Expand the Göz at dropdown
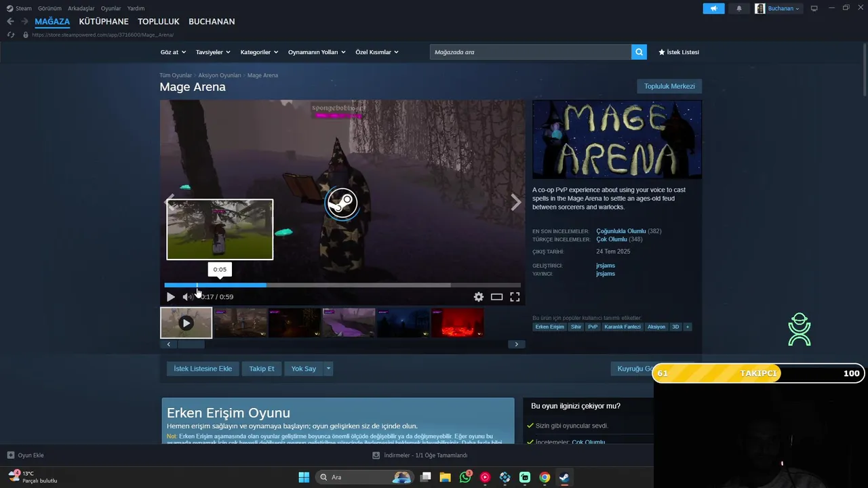This screenshot has width=868, height=488. coord(172,52)
